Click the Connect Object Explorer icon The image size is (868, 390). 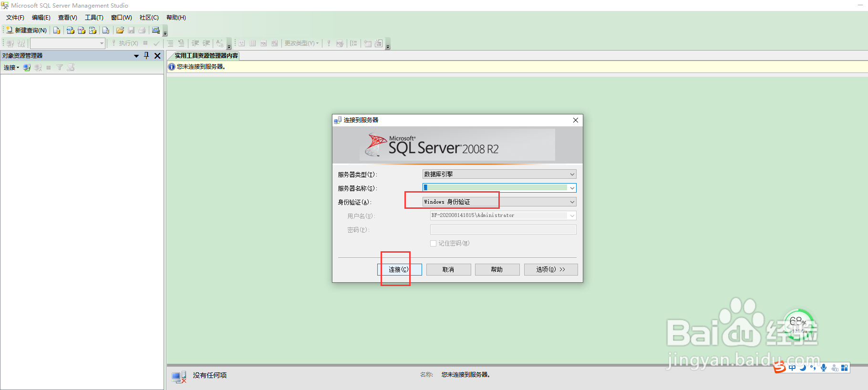pos(27,68)
